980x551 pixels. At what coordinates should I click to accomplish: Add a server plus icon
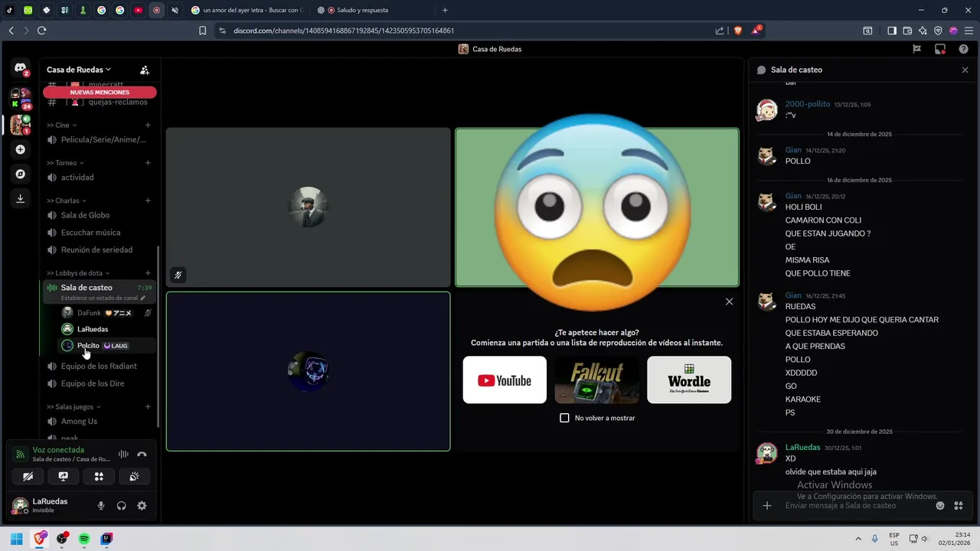point(21,149)
